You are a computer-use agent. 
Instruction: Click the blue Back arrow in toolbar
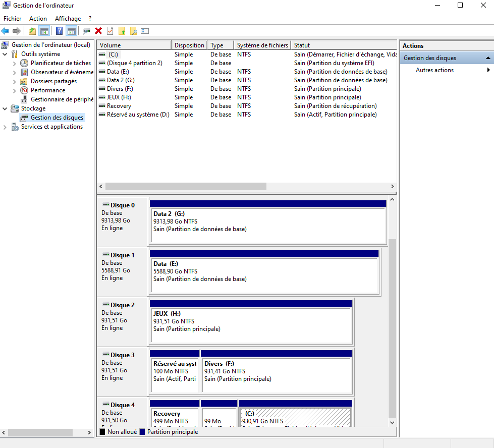pos(5,31)
